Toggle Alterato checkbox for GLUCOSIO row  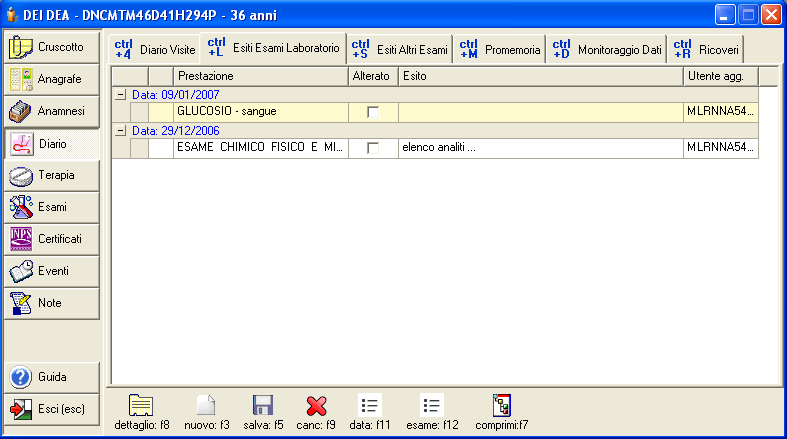(x=373, y=112)
